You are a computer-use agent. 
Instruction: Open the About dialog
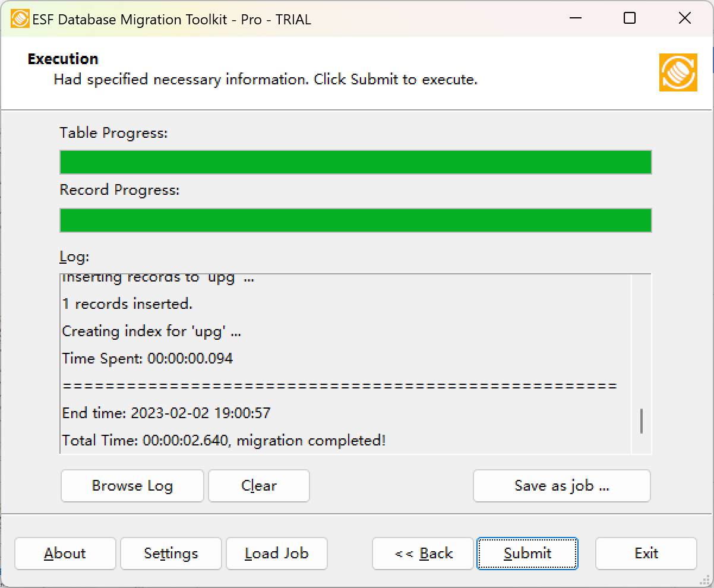pos(65,553)
